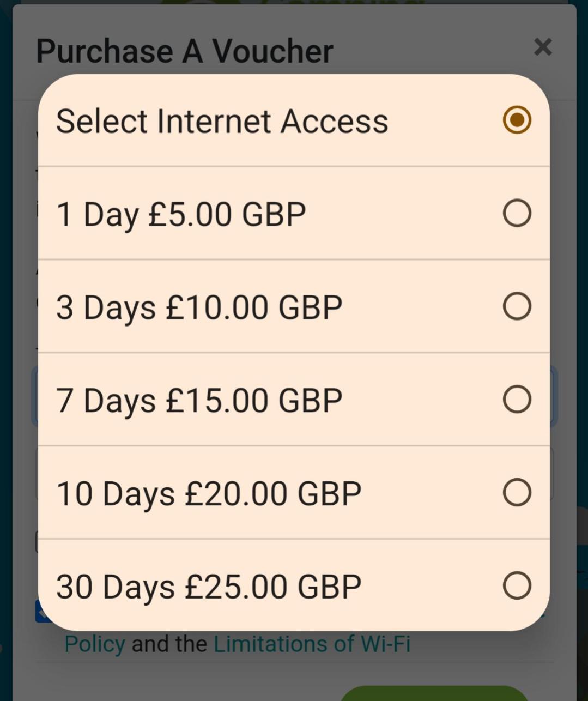
Task: Select the radio circle for Select Internet Access
Action: click(x=517, y=120)
